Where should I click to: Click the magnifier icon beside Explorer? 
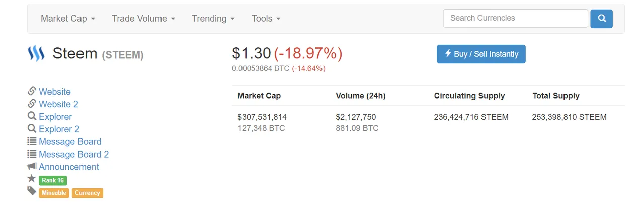pos(32,116)
